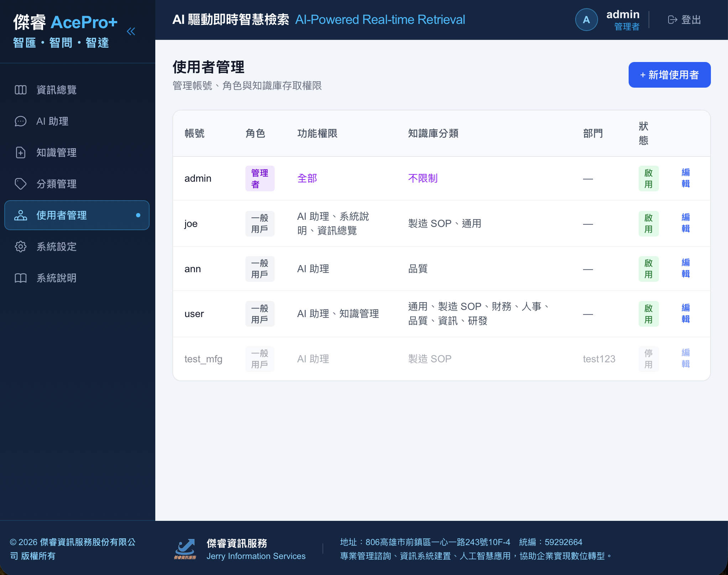Edit the test_mfg user row

[x=686, y=358]
